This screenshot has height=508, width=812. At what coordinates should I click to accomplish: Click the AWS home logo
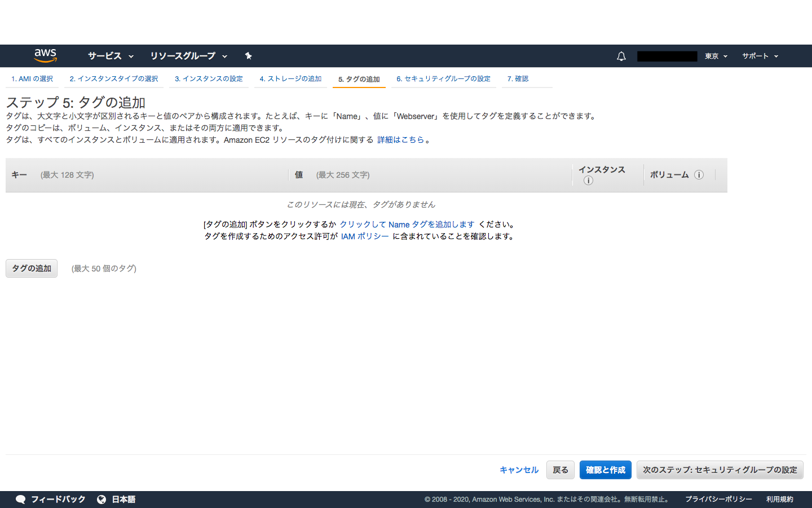click(x=45, y=55)
